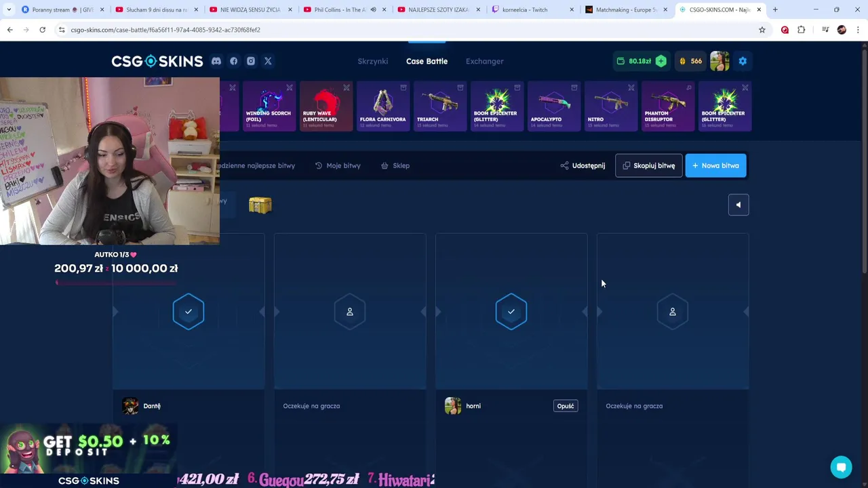Open a new browser tab

(x=775, y=9)
